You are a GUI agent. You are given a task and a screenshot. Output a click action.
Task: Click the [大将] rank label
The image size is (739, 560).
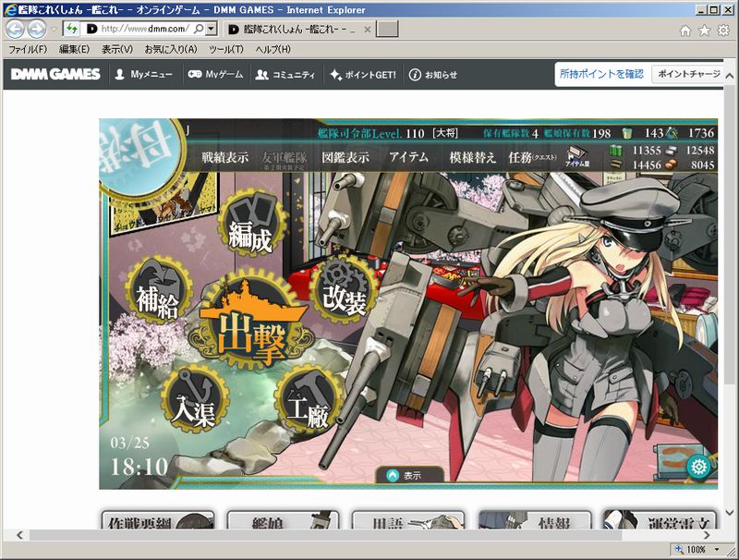[x=445, y=133]
